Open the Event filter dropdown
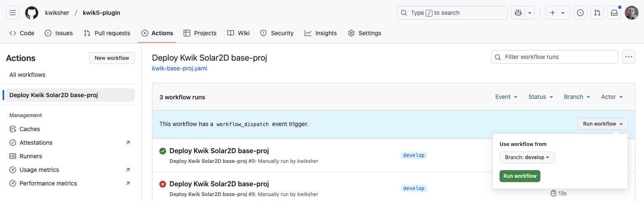Image resolution: width=644 pixels, height=202 pixels. [506, 97]
